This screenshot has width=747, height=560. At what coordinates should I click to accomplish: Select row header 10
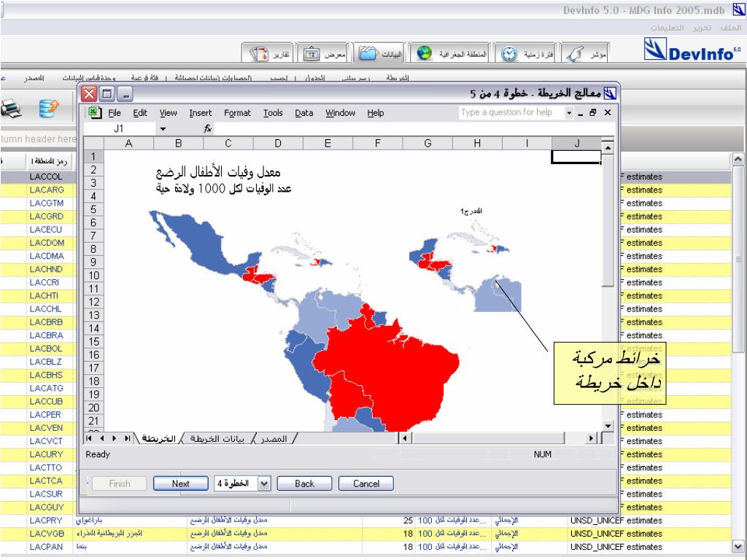(94, 275)
